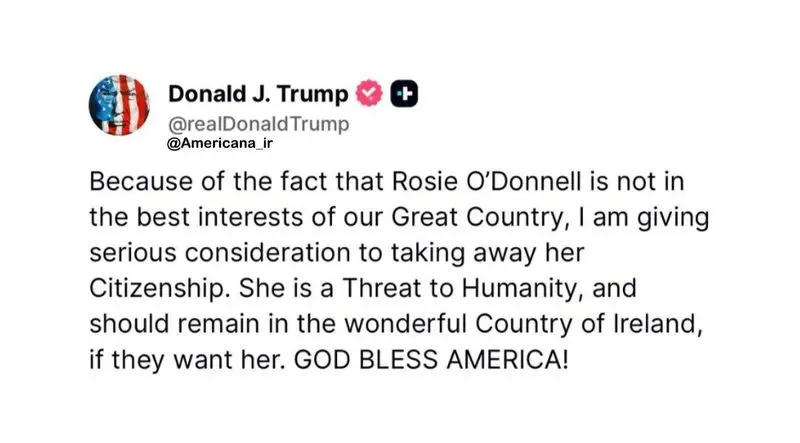
Task: Click the name "Rosie O'Donnell" in post
Action: 487,182
